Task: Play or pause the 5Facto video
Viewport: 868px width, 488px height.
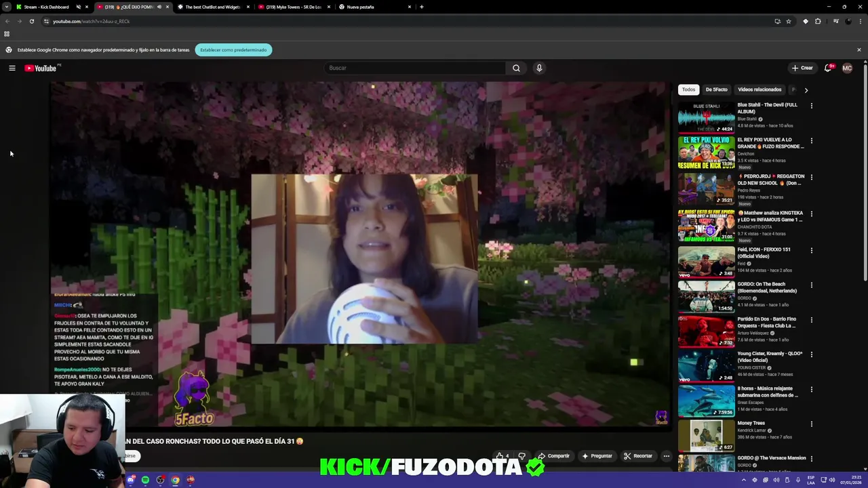Action: point(359,254)
